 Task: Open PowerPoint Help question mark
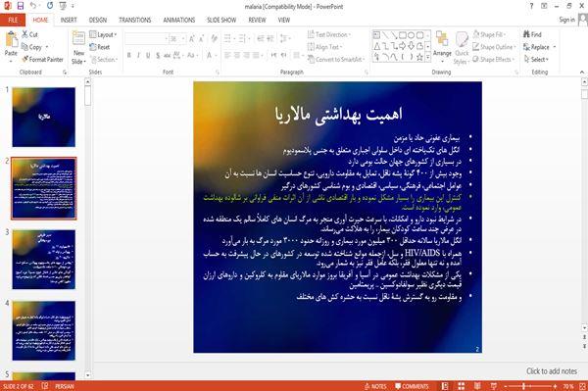coord(531,7)
